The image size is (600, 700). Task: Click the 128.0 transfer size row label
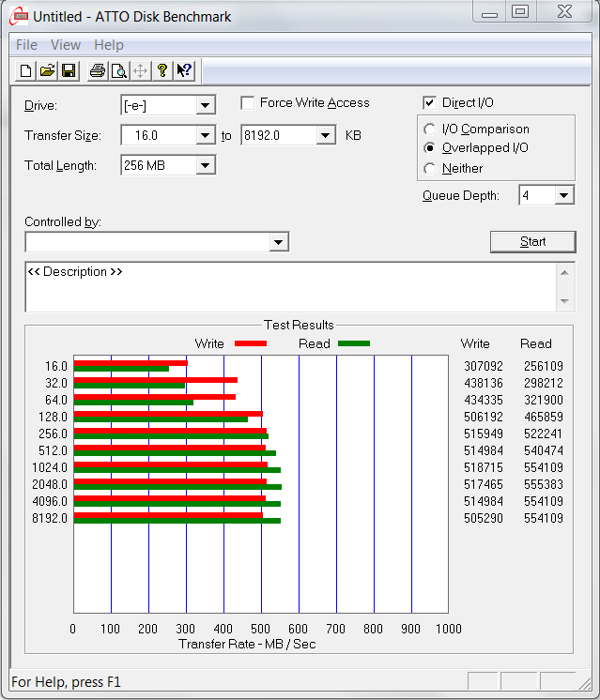coord(53,417)
